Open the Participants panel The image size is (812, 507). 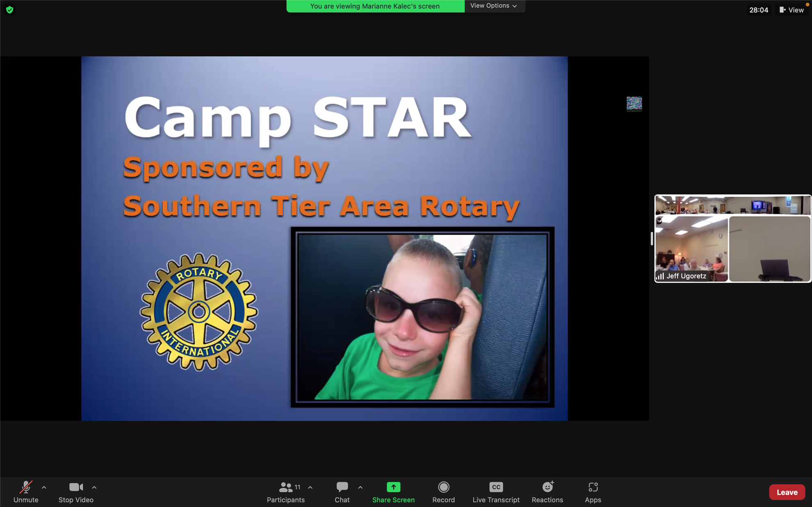point(286,492)
